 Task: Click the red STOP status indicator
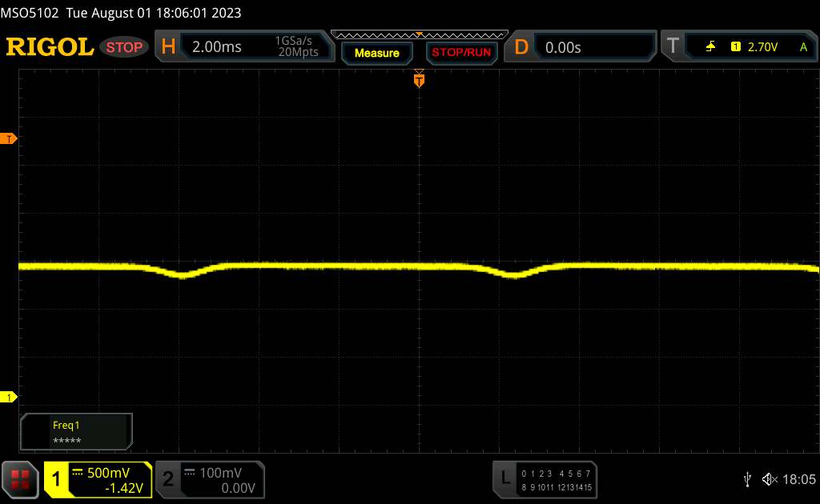click(125, 47)
